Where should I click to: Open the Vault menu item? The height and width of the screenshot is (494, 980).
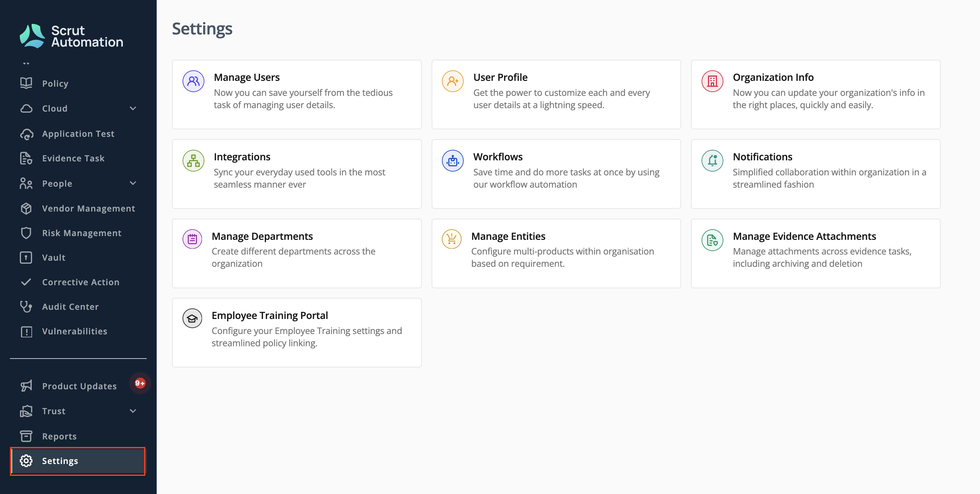point(54,258)
